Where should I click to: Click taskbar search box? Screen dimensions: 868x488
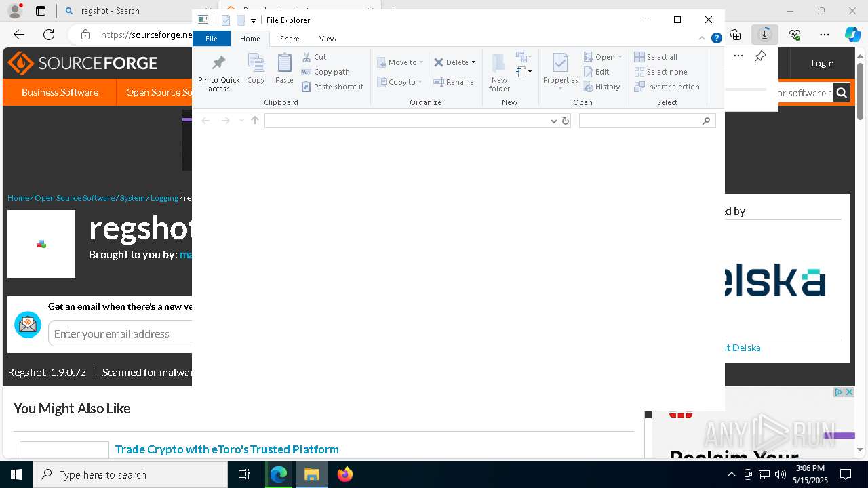click(x=130, y=474)
